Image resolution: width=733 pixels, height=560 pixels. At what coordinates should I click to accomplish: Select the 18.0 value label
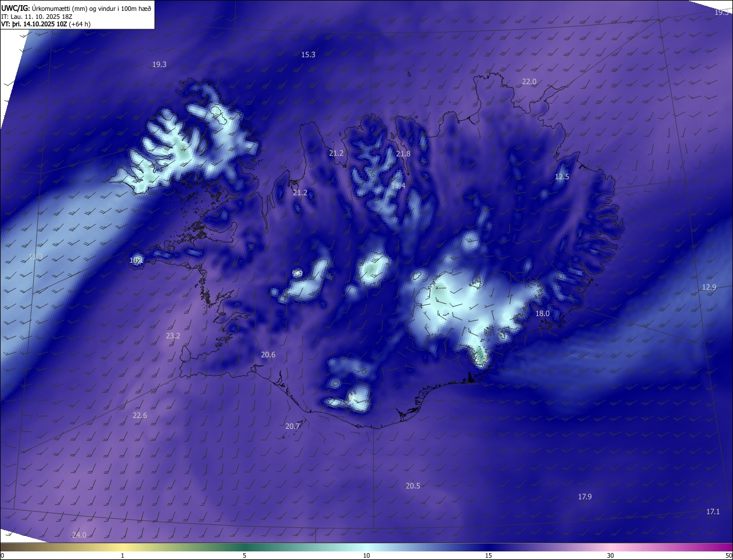(x=542, y=314)
